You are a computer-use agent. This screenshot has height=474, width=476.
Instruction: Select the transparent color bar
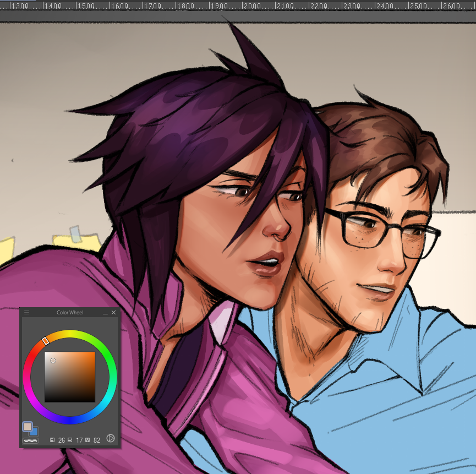[x=31, y=440]
